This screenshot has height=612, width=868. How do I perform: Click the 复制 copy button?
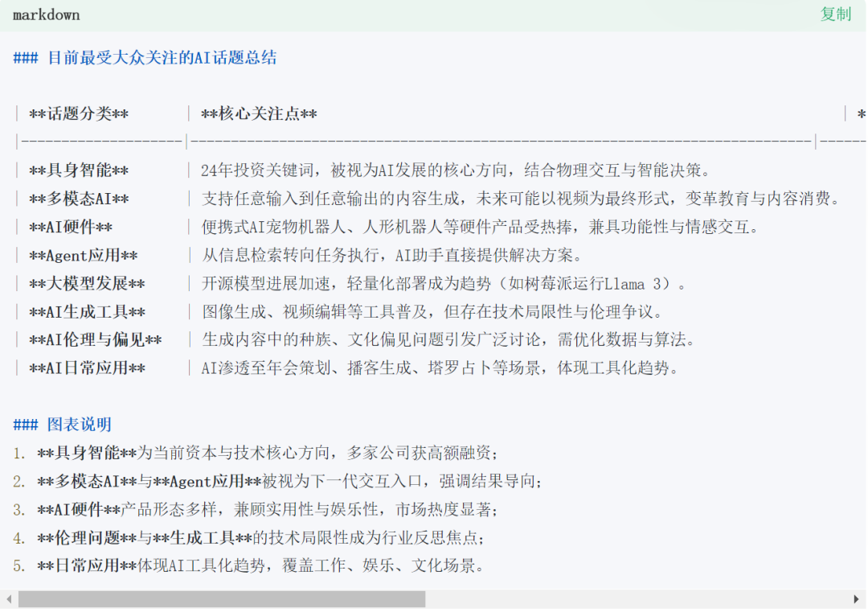[x=835, y=14]
